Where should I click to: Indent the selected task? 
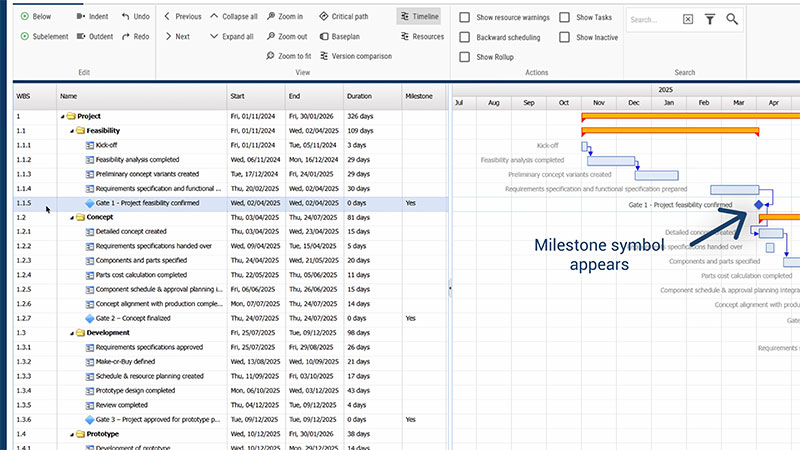pos(92,16)
